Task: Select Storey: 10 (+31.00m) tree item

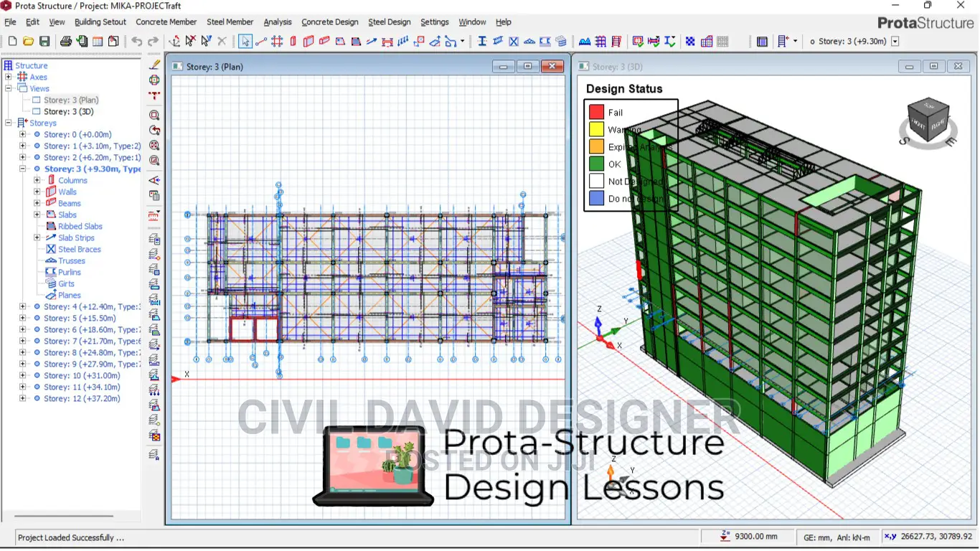Action: [x=82, y=375]
